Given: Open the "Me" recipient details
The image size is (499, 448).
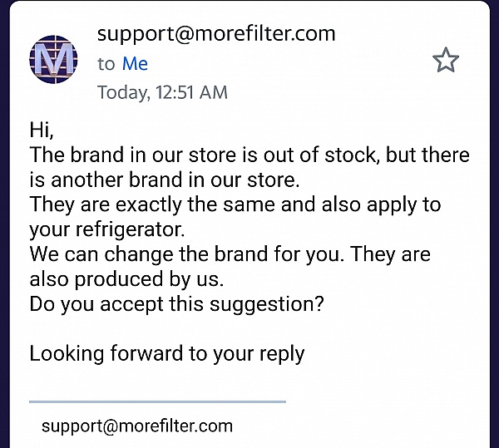Looking at the screenshot, I should tap(135, 64).
